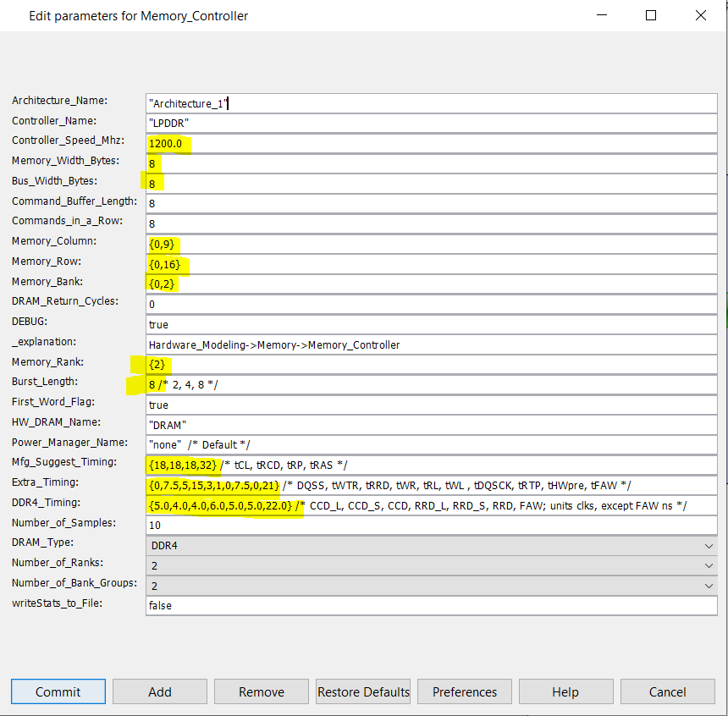Open the Number_of_Bank_Groups dropdown

point(432,586)
